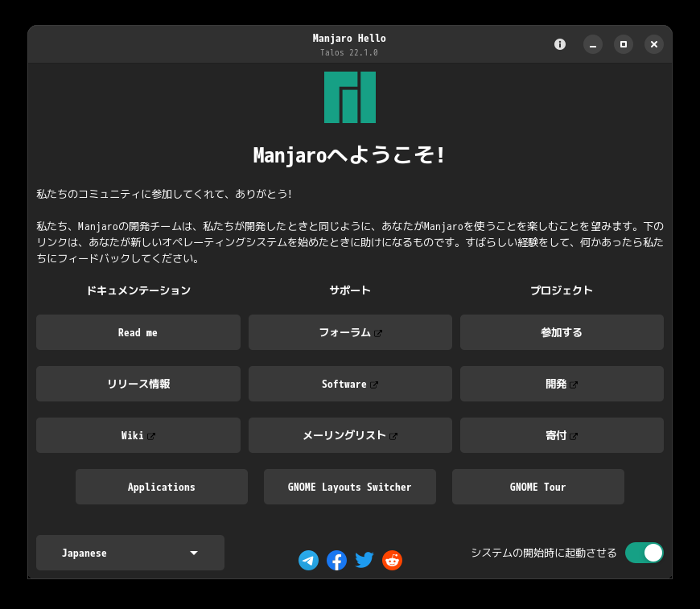Close the Manjaro Hello window
This screenshot has height=609, width=700.
[x=654, y=44]
